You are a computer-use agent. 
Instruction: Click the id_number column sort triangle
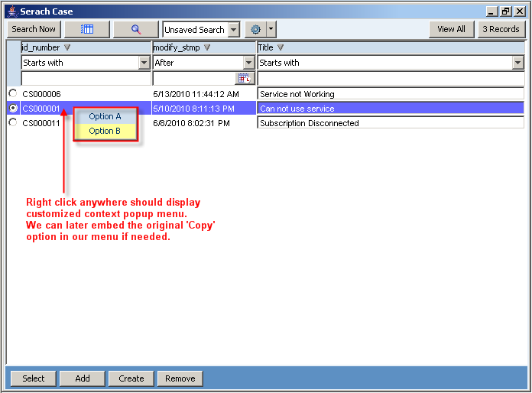tap(67, 47)
